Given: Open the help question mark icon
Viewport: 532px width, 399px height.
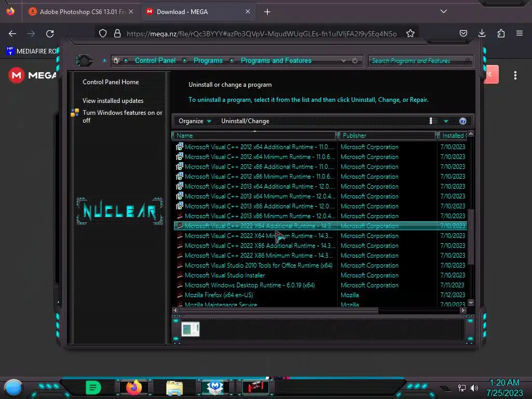Looking at the screenshot, I should coord(463,121).
